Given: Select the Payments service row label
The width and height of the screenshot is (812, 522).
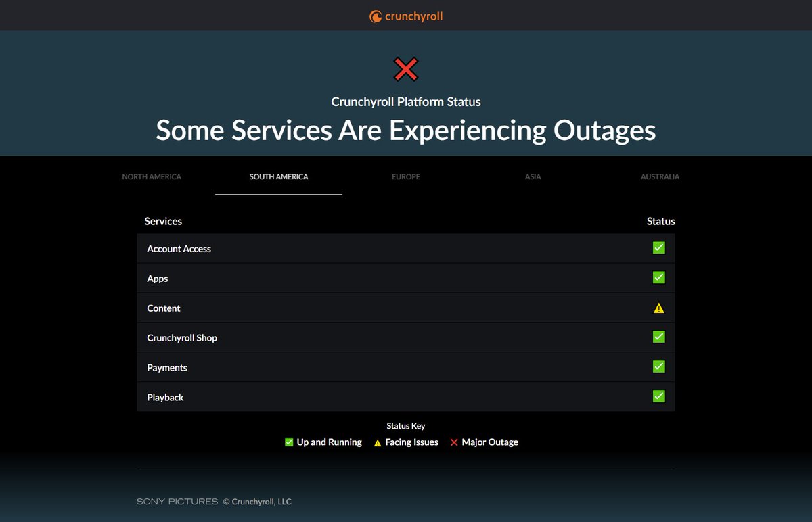Looking at the screenshot, I should (x=167, y=368).
